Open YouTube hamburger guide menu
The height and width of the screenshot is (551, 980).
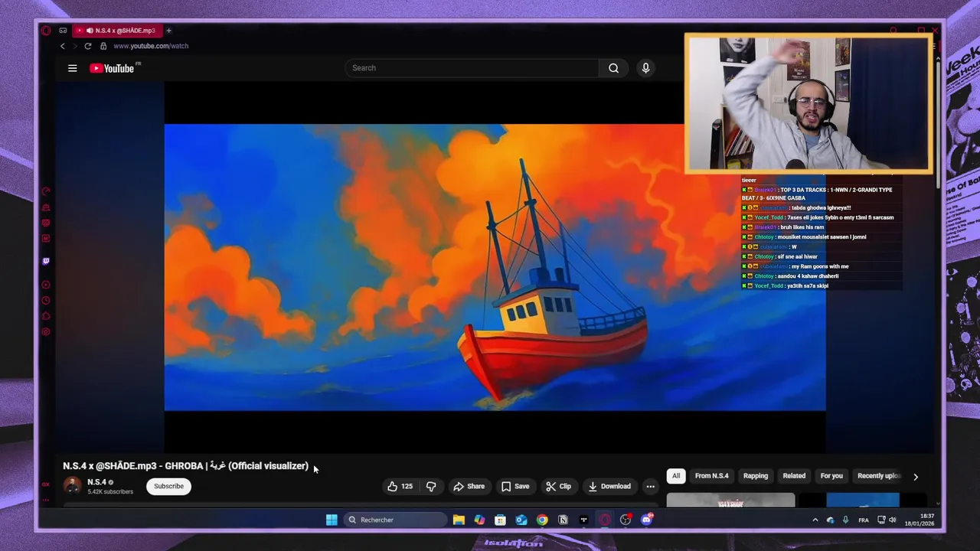[x=73, y=68]
